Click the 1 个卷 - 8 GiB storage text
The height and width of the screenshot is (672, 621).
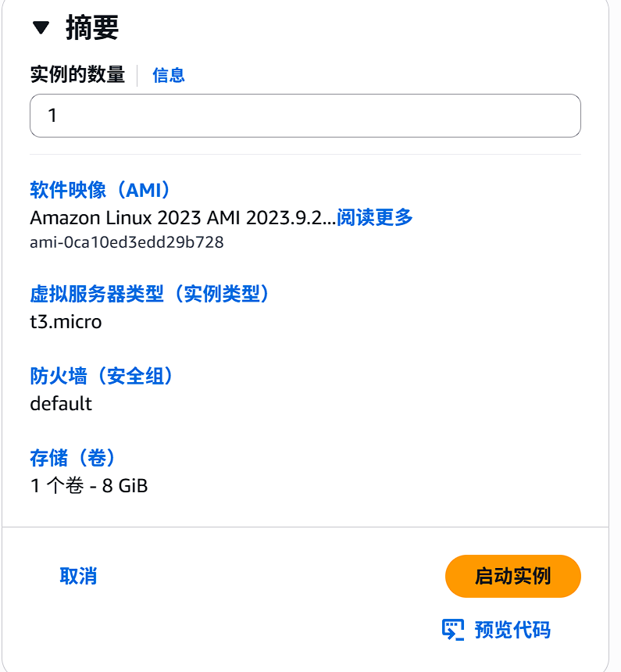point(88,485)
